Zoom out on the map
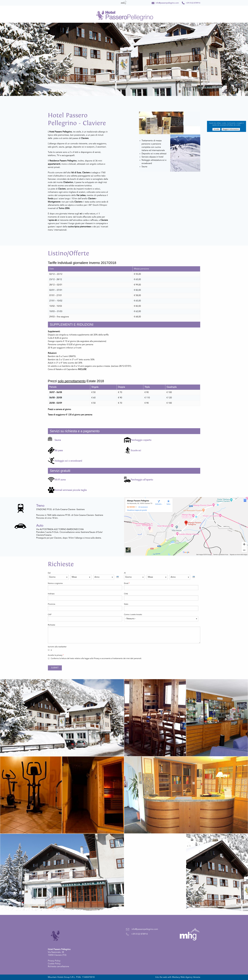Viewport: 248px width, 980px height. pyautogui.click(x=244, y=550)
